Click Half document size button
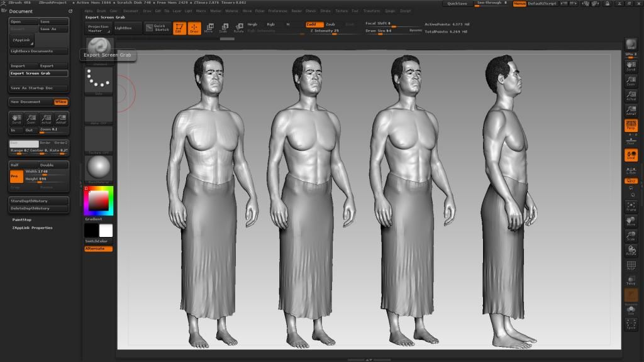The height and width of the screenshot is (362, 644). pyautogui.click(x=23, y=165)
